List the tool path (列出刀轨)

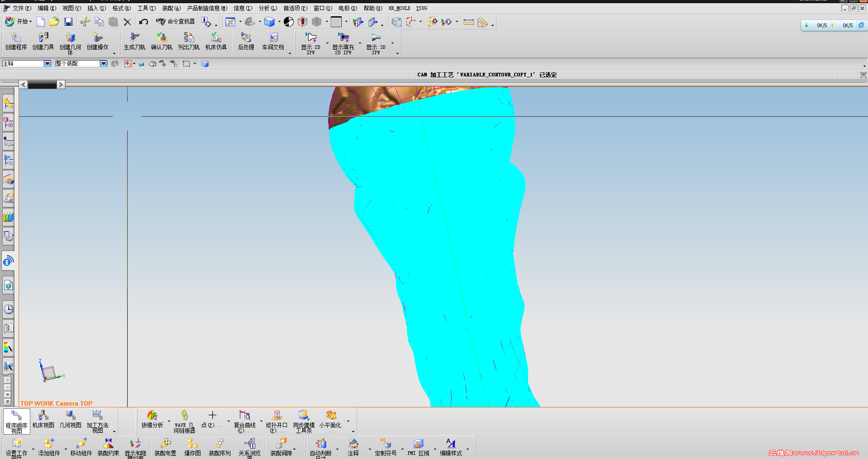pyautogui.click(x=189, y=41)
